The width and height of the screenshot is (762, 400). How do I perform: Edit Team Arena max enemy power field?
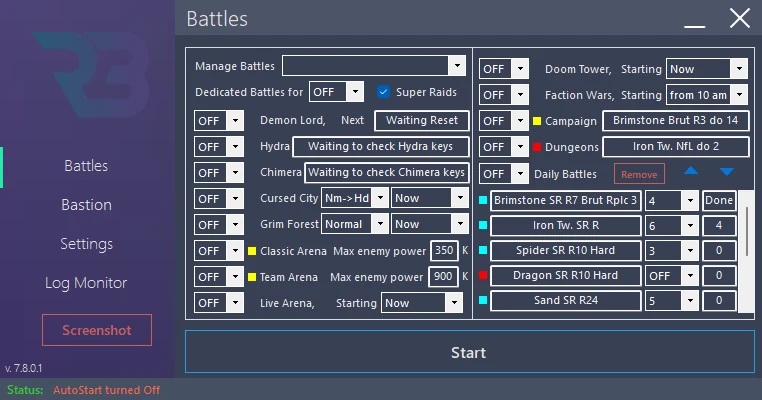[443, 277]
